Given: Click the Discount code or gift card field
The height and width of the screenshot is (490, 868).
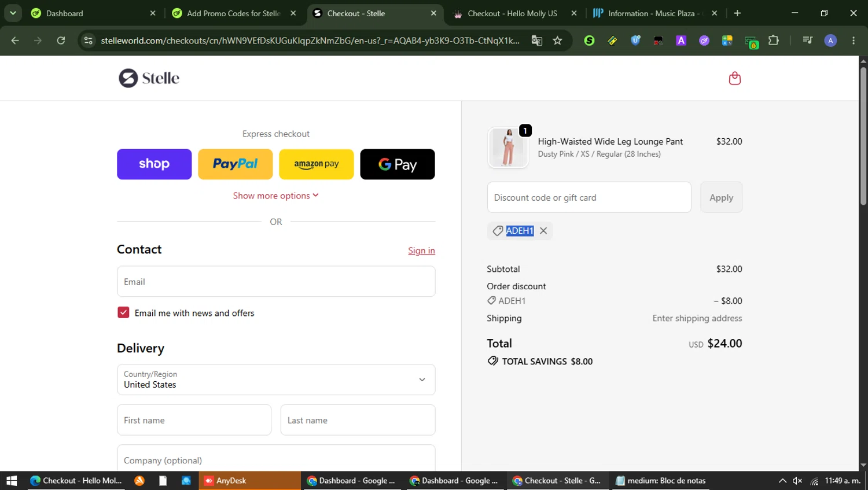Looking at the screenshot, I should pyautogui.click(x=589, y=197).
